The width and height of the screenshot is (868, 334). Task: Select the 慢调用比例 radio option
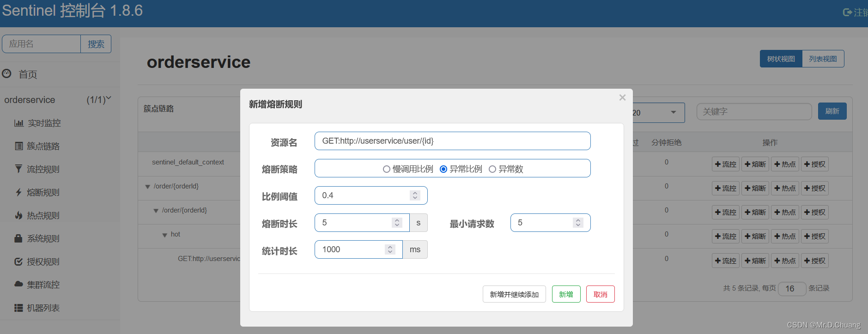387,169
